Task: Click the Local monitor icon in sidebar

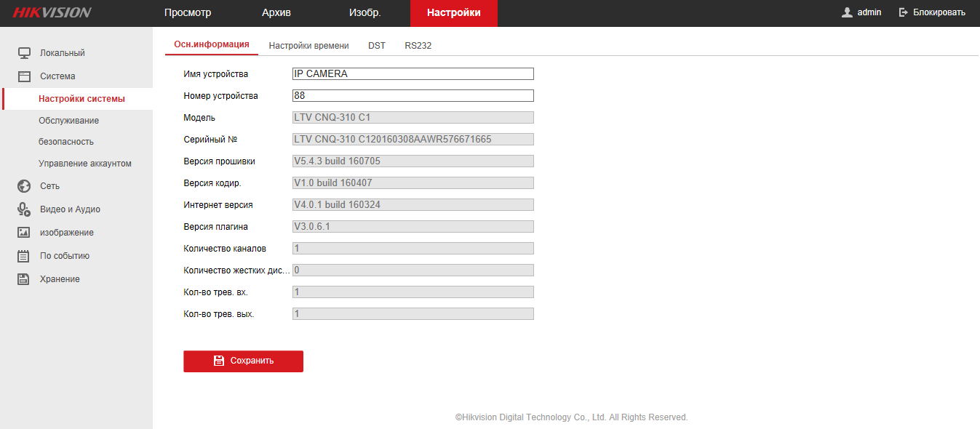Action: tap(24, 53)
